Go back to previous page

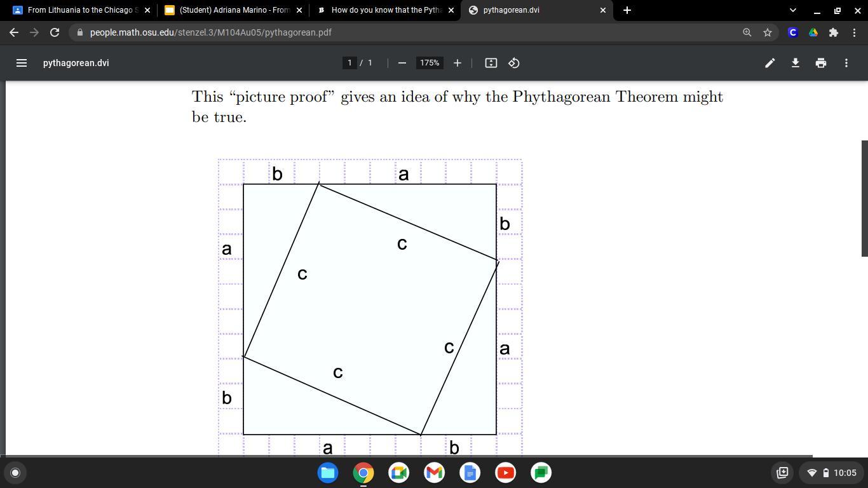click(14, 32)
